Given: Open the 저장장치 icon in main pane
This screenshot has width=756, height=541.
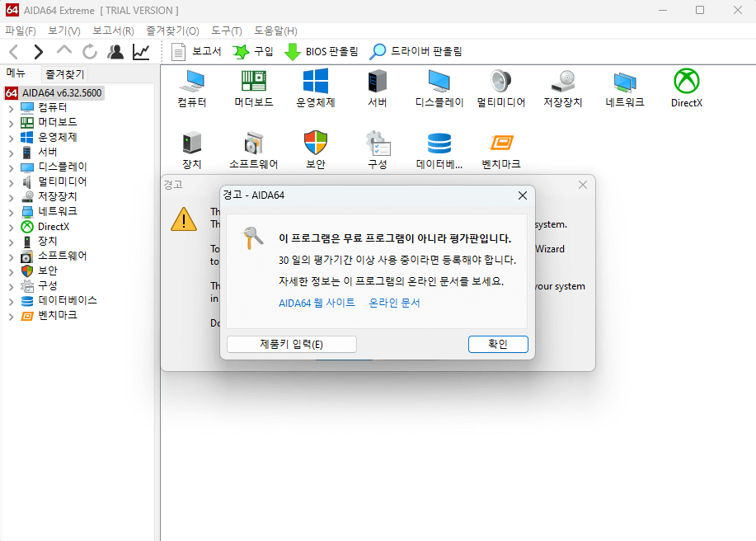Looking at the screenshot, I should (x=562, y=87).
